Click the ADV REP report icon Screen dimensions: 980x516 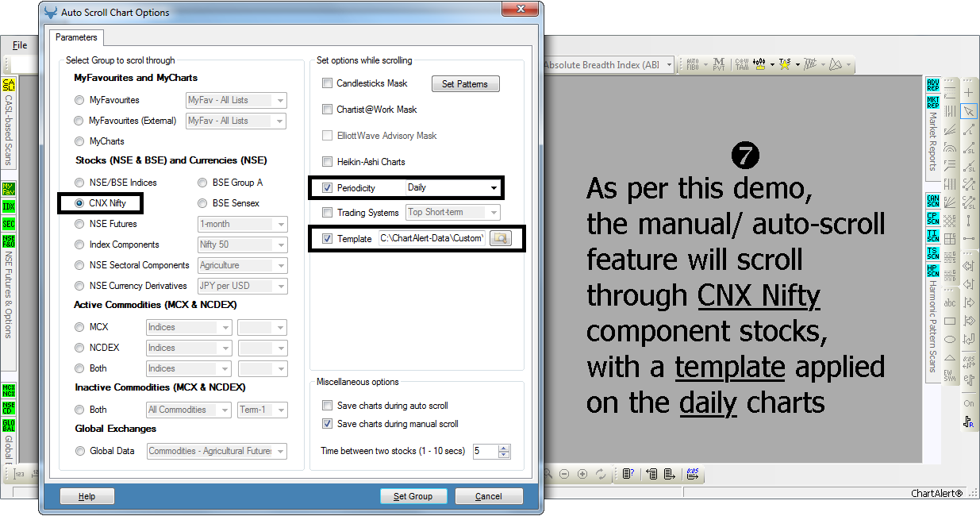click(x=933, y=85)
